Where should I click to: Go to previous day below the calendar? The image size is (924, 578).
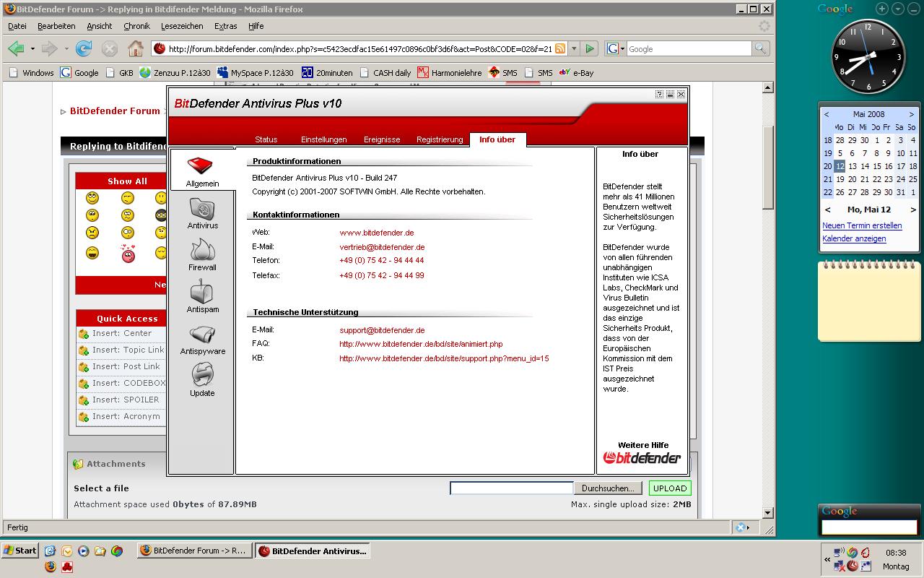point(827,210)
